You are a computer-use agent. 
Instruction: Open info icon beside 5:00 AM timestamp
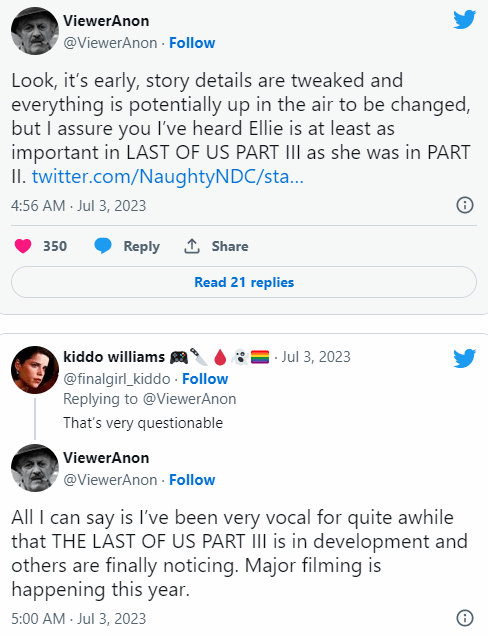465,618
